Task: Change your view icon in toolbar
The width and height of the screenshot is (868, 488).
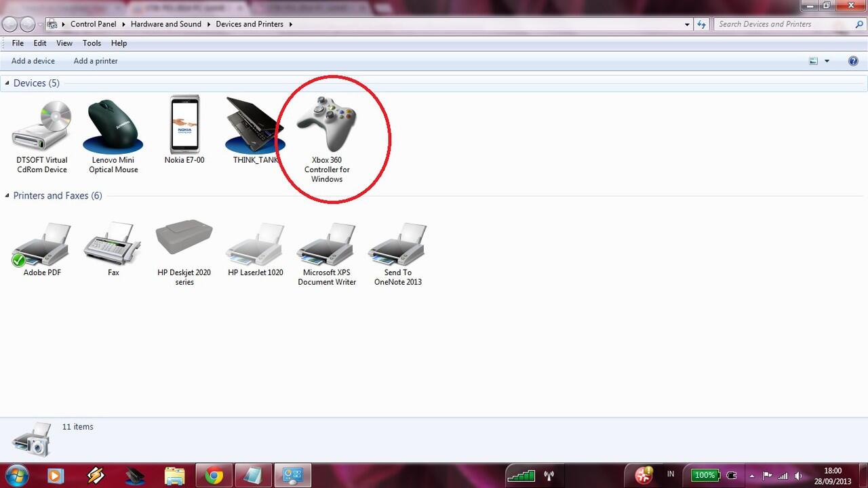Action: pos(814,61)
